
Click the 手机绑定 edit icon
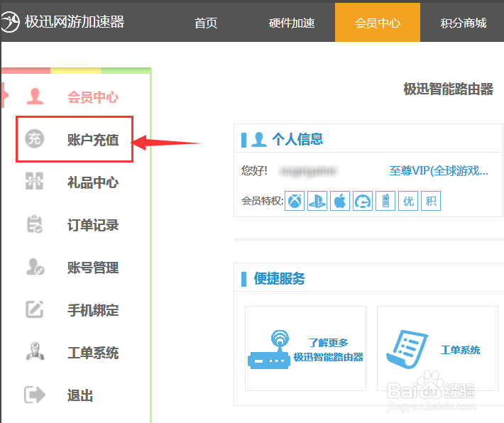click(34, 309)
